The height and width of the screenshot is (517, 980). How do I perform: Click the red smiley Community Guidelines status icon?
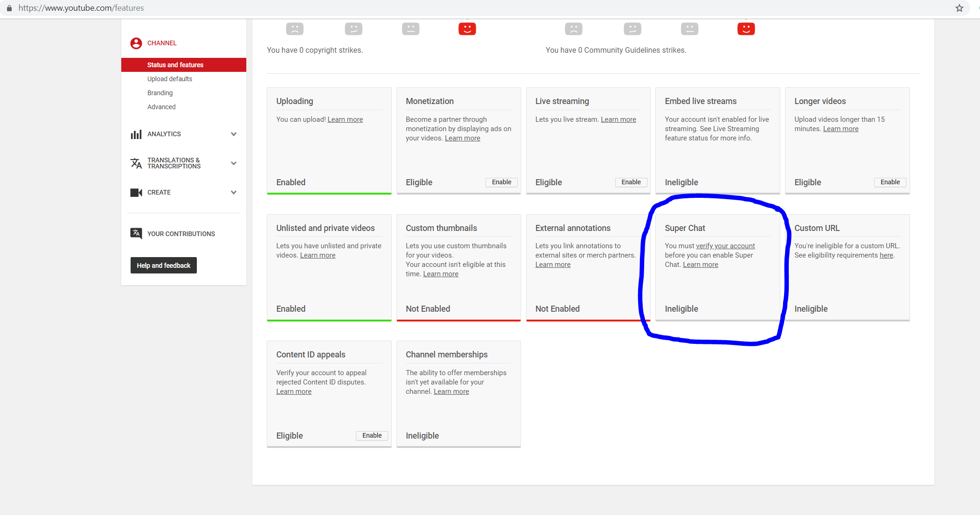pyautogui.click(x=746, y=29)
